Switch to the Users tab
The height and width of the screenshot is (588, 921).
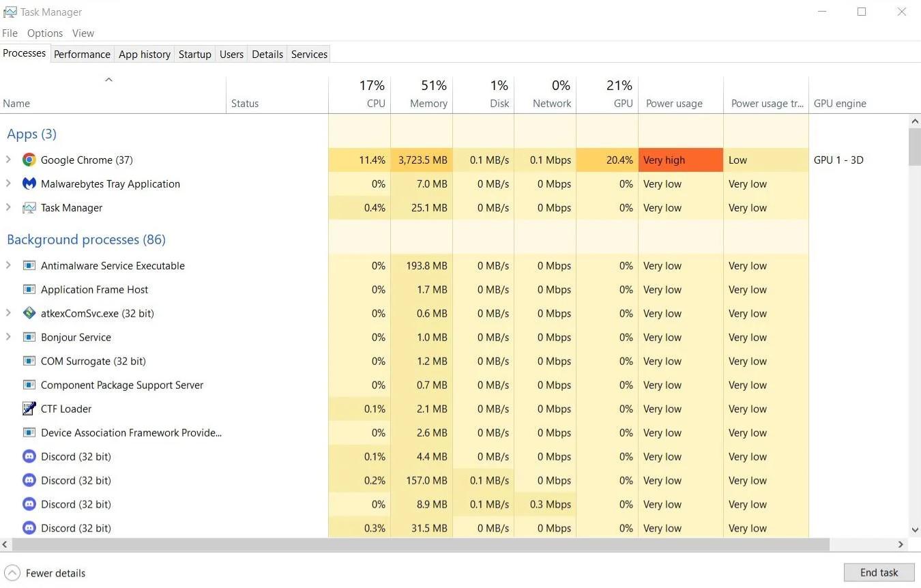(231, 54)
